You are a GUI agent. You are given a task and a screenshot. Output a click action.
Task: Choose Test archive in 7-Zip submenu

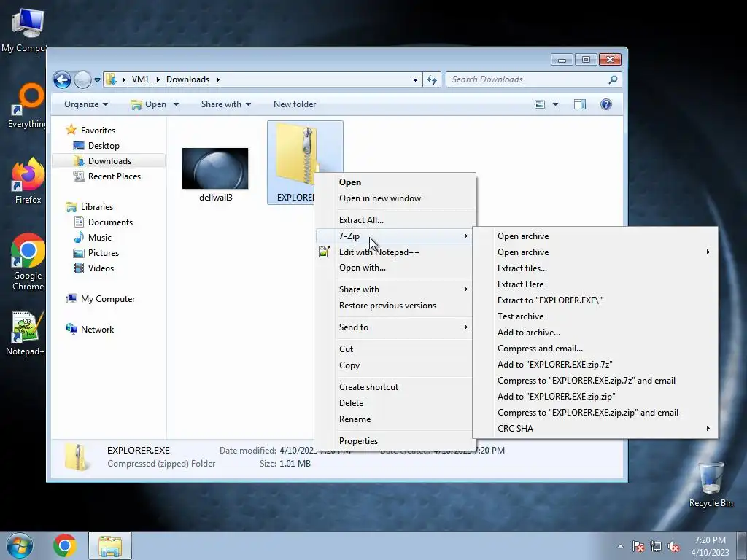pyautogui.click(x=595, y=316)
